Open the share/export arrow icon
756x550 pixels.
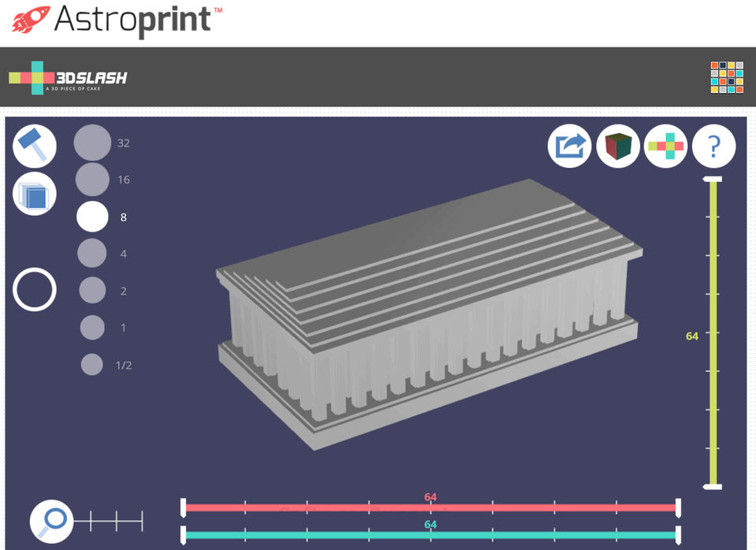pos(569,146)
